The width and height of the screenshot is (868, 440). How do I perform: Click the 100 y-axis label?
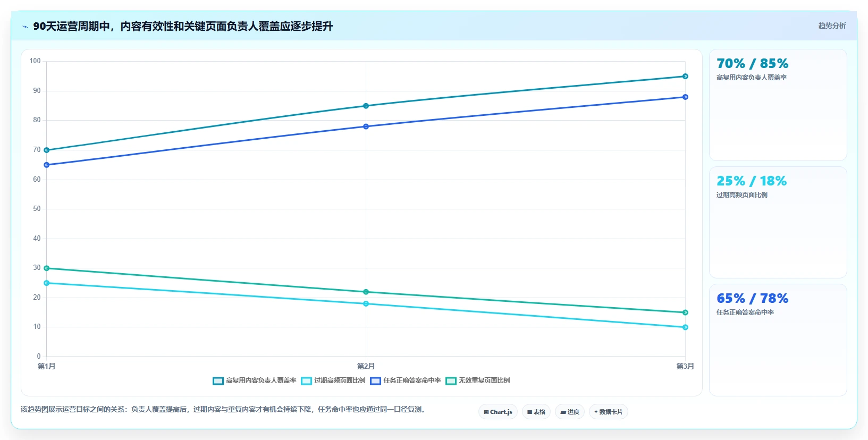pos(35,61)
